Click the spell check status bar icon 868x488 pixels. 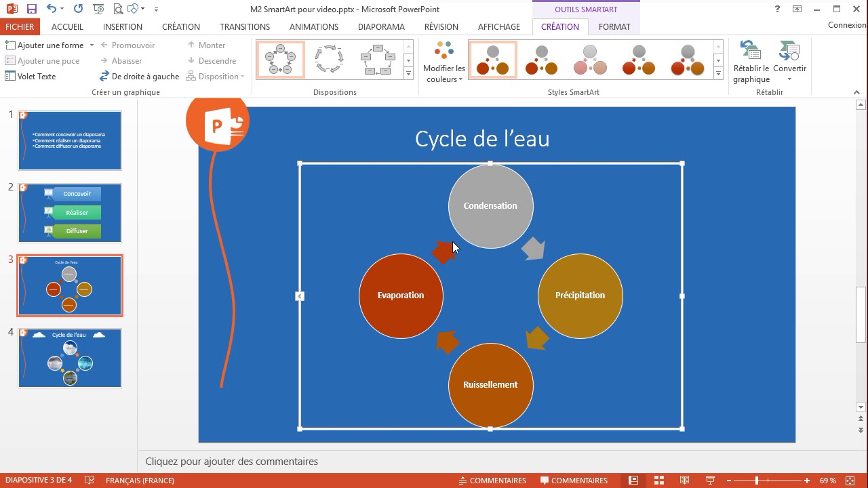coord(90,481)
